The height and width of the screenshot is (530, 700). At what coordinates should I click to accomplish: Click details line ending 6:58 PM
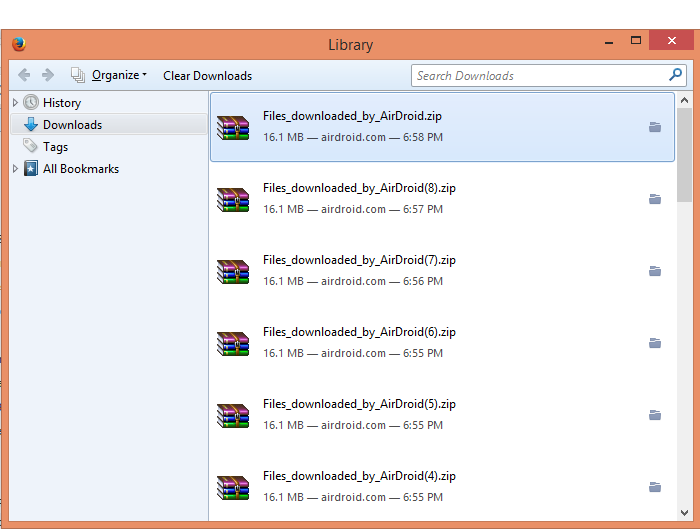pyautogui.click(x=353, y=137)
